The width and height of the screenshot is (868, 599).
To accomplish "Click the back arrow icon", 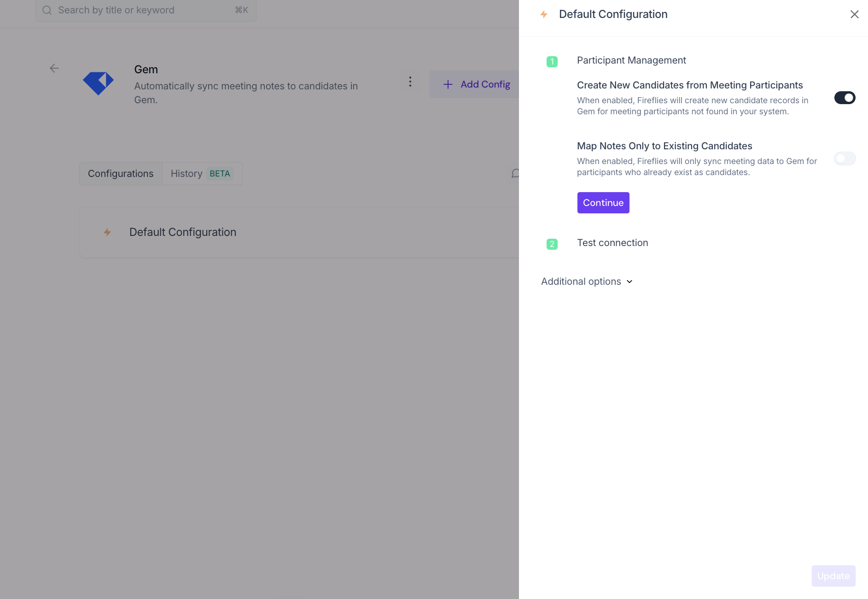I will 54,68.
